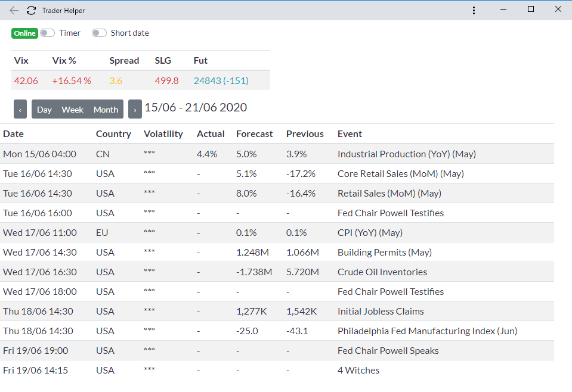Go to previous date range

20,110
